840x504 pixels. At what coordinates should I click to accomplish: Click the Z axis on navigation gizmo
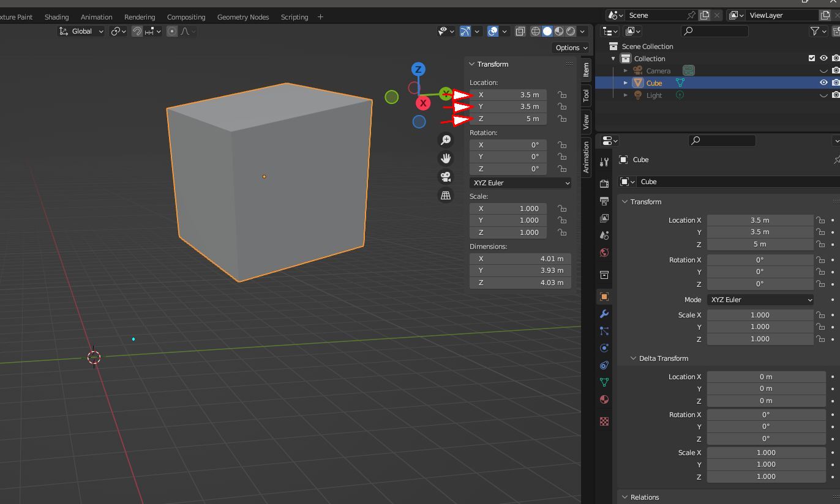pyautogui.click(x=418, y=69)
